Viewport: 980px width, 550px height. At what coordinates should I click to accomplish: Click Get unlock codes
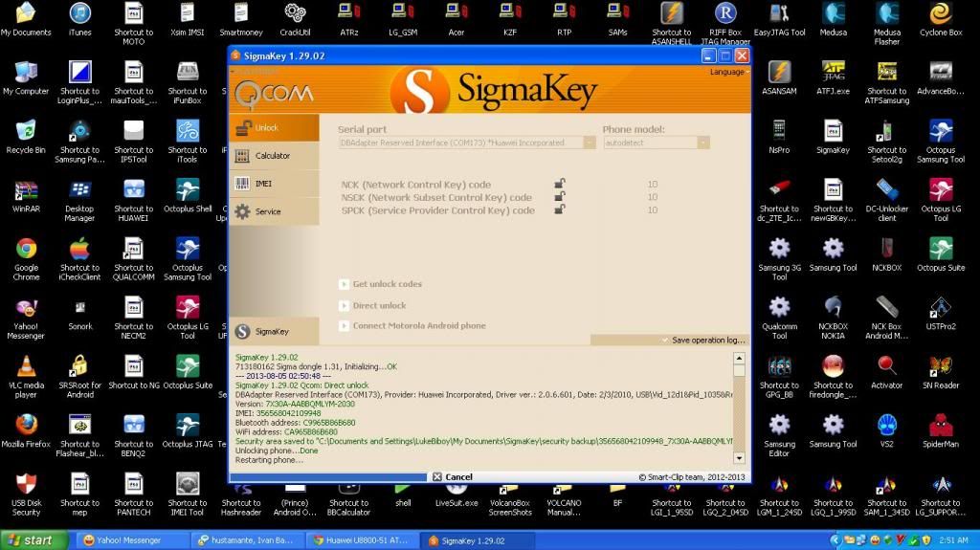tap(387, 284)
